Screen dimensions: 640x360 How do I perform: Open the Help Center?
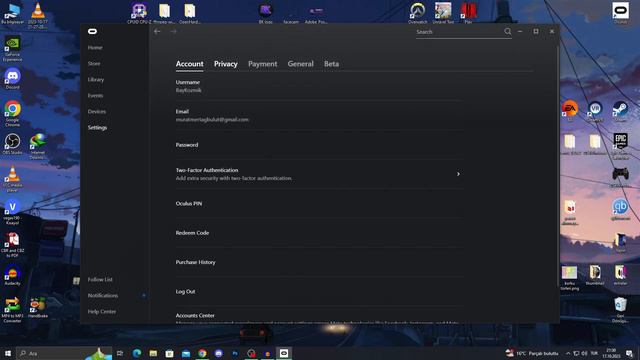click(102, 311)
